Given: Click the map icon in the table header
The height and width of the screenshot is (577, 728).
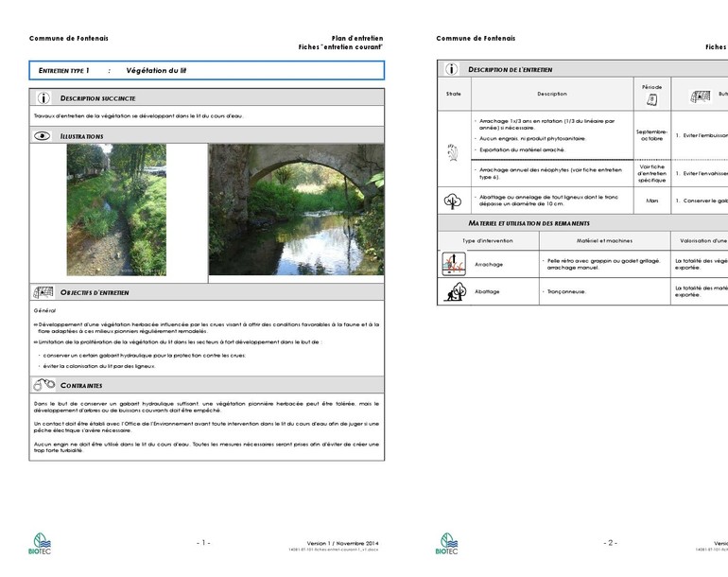Looking at the screenshot, I should [x=701, y=96].
